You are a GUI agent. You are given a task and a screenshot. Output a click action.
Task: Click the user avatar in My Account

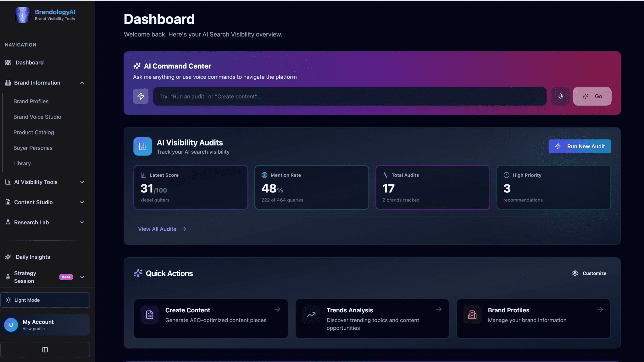[x=11, y=325]
